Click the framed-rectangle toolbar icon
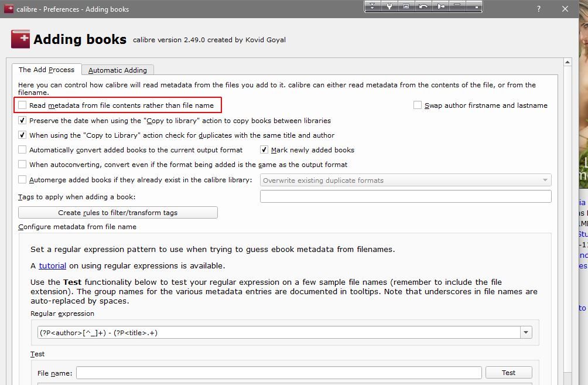This screenshot has height=385, width=588. click(x=406, y=6)
